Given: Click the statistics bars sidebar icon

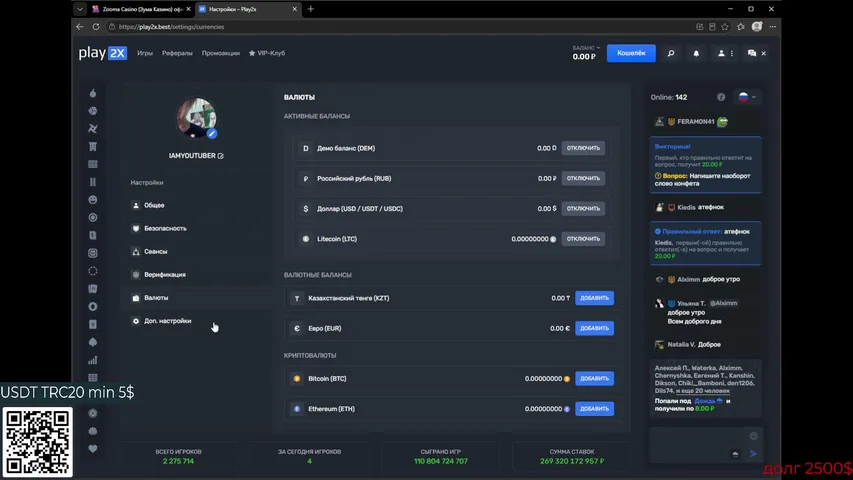Looking at the screenshot, I should coord(93,360).
